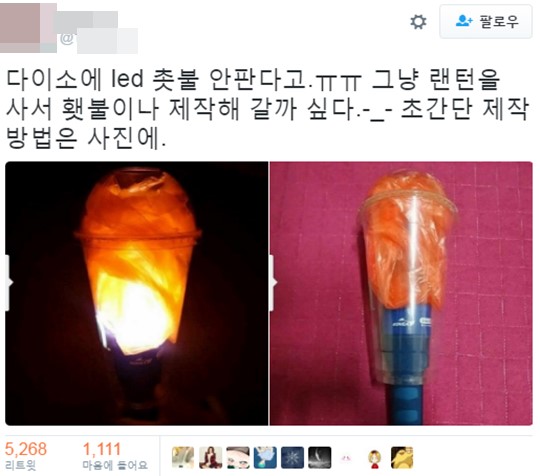Open the tweet author's blurred profile picture
This screenshot has width=540, height=476.
[x=28, y=28]
